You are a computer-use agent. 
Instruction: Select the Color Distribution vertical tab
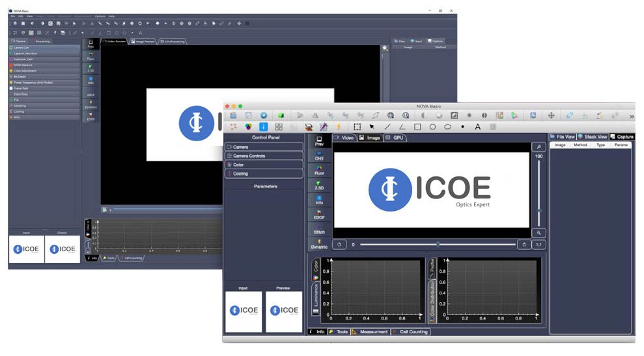tap(432, 301)
